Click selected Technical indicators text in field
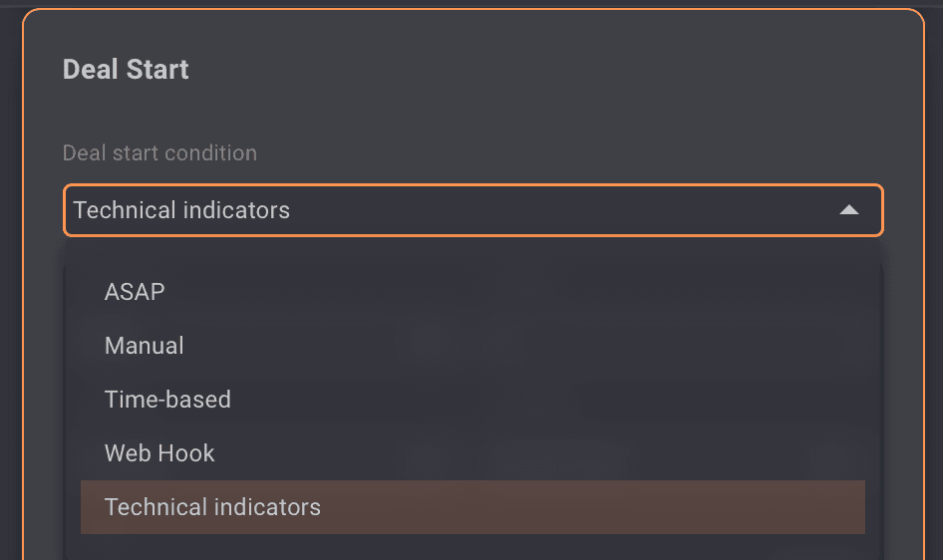This screenshot has width=943, height=560. tap(181, 210)
